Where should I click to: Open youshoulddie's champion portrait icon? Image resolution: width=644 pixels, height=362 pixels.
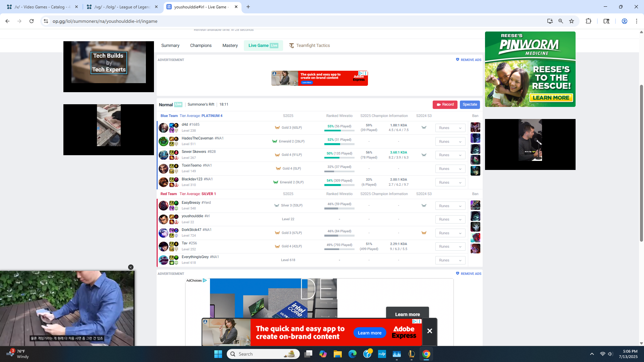point(163,219)
